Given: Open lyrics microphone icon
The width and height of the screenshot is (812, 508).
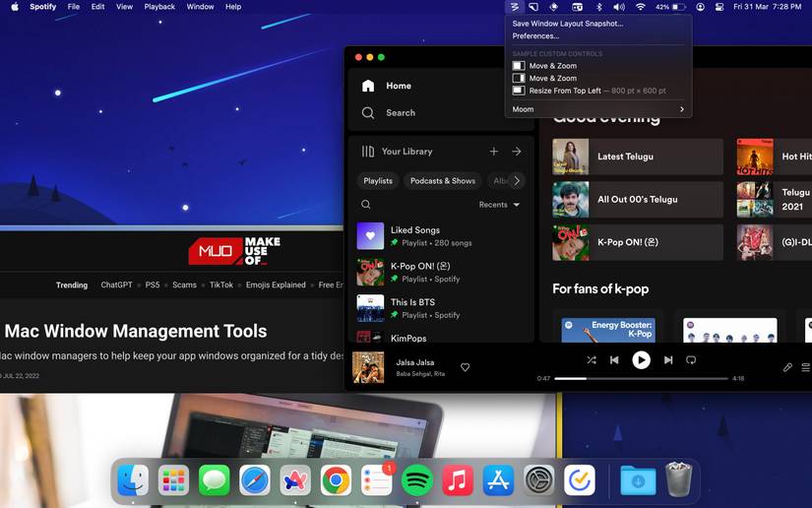Looking at the screenshot, I should click(x=787, y=367).
